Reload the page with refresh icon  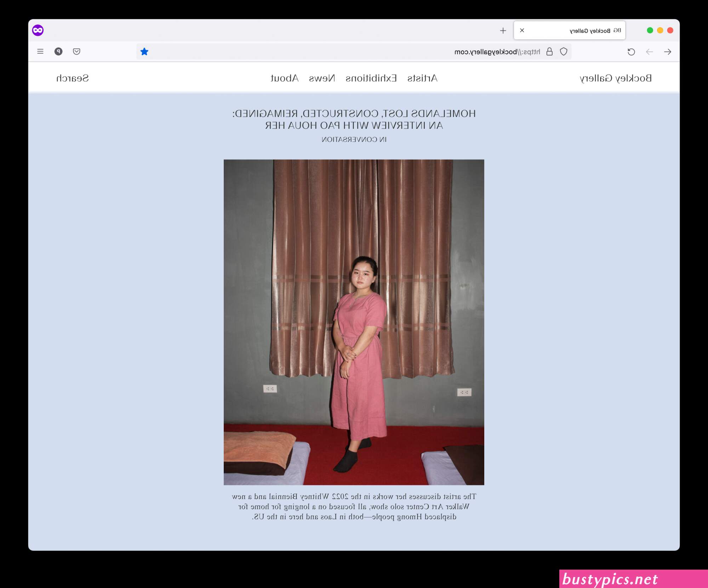pyautogui.click(x=631, y=52)
